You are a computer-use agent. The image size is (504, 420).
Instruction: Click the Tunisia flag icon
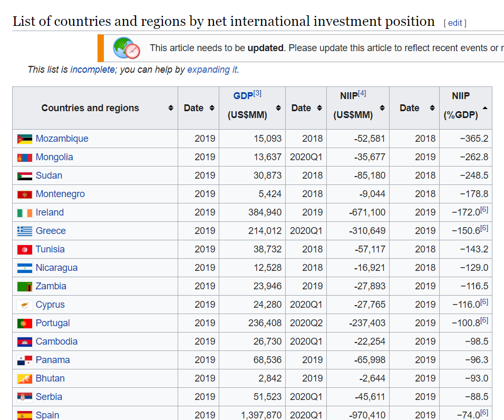[x=24, y=250]
